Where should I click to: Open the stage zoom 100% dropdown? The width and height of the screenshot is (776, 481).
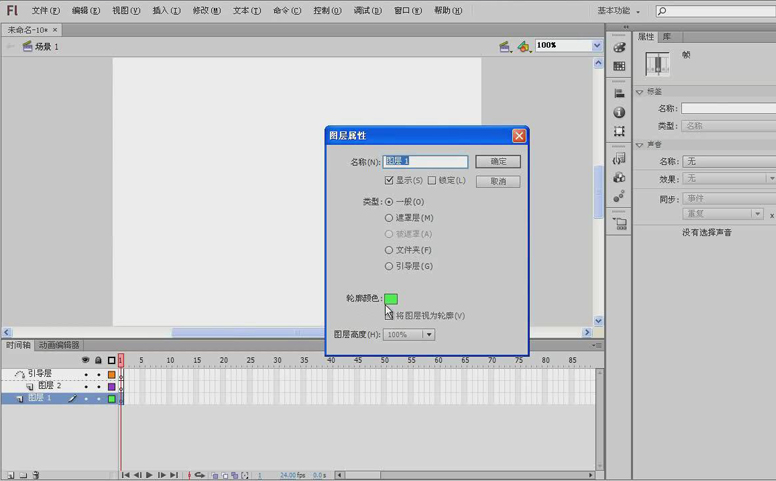(597, 46)
